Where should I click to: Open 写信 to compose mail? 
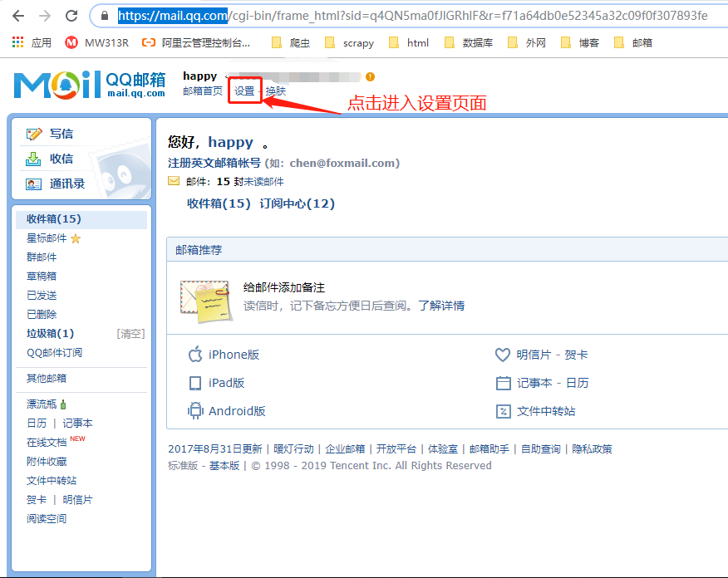tap(61, 134)
